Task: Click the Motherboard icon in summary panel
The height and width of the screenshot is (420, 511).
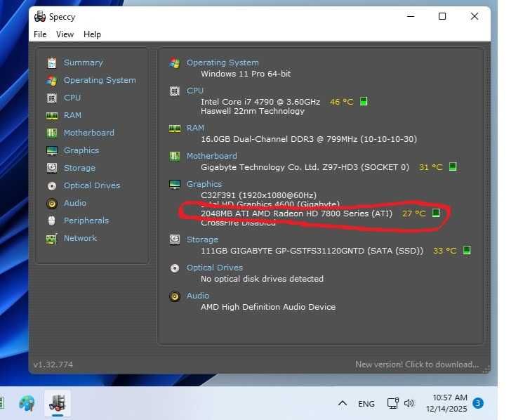Action: (175, 157)
